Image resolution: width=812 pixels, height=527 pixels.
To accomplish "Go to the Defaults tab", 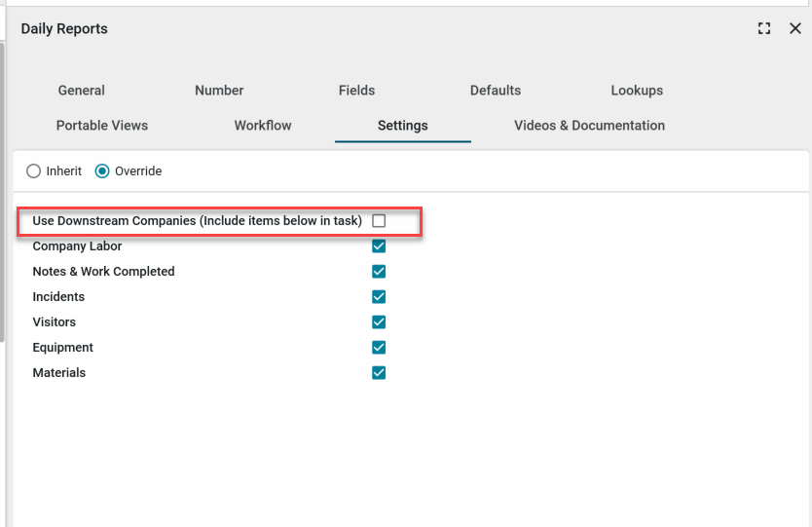I will tap(496, 91).
